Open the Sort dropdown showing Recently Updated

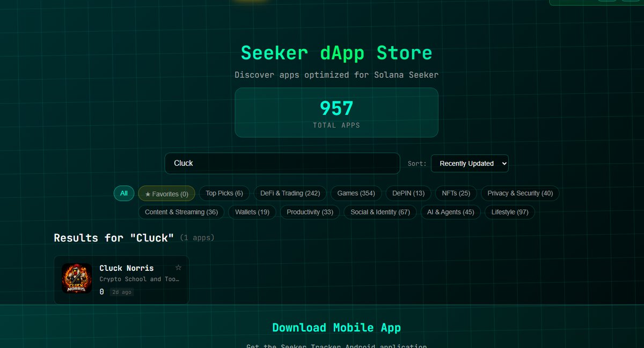(x=470, y=164)
